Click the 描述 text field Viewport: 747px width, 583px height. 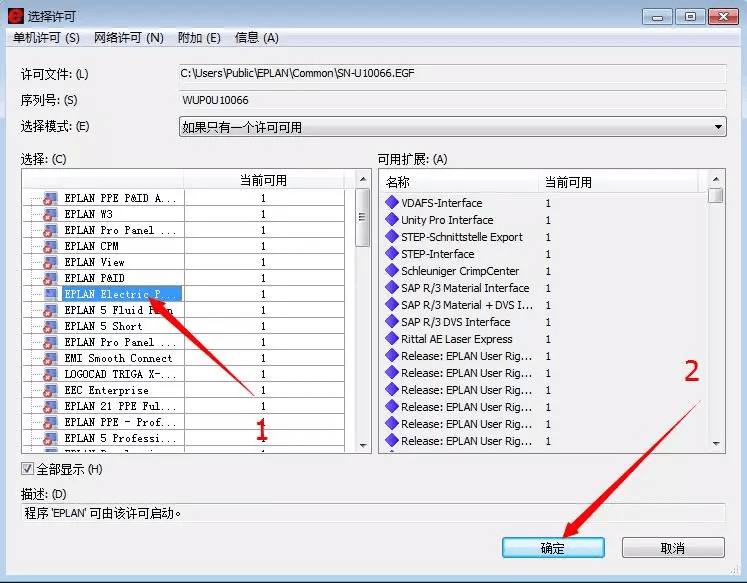tap(373, 513)
